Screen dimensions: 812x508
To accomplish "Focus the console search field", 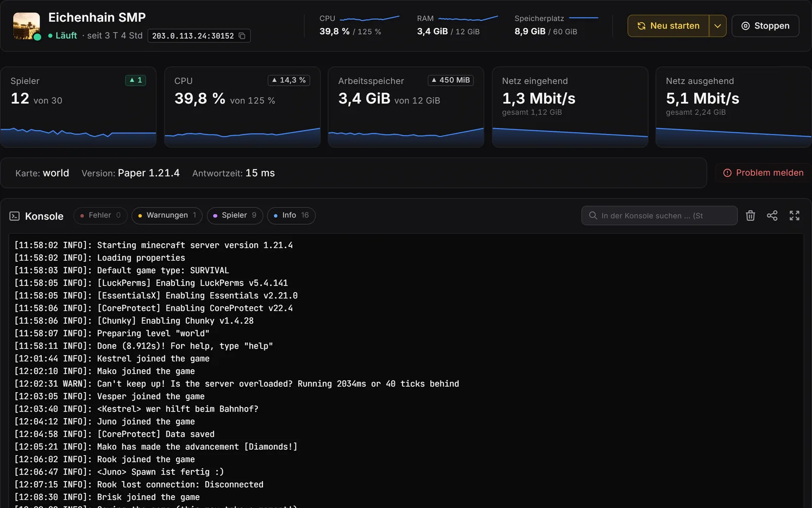I will click(659, 215).
